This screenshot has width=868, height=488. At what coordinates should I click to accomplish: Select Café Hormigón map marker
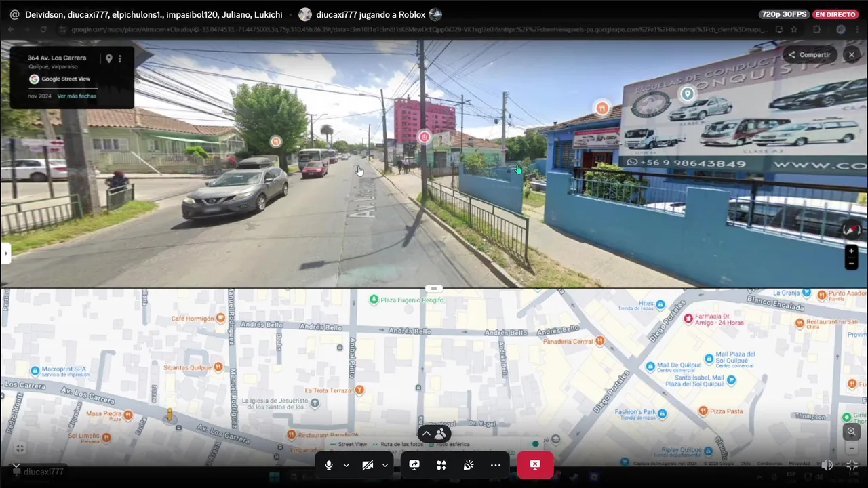pyautogui.click(x=220, y=318)
